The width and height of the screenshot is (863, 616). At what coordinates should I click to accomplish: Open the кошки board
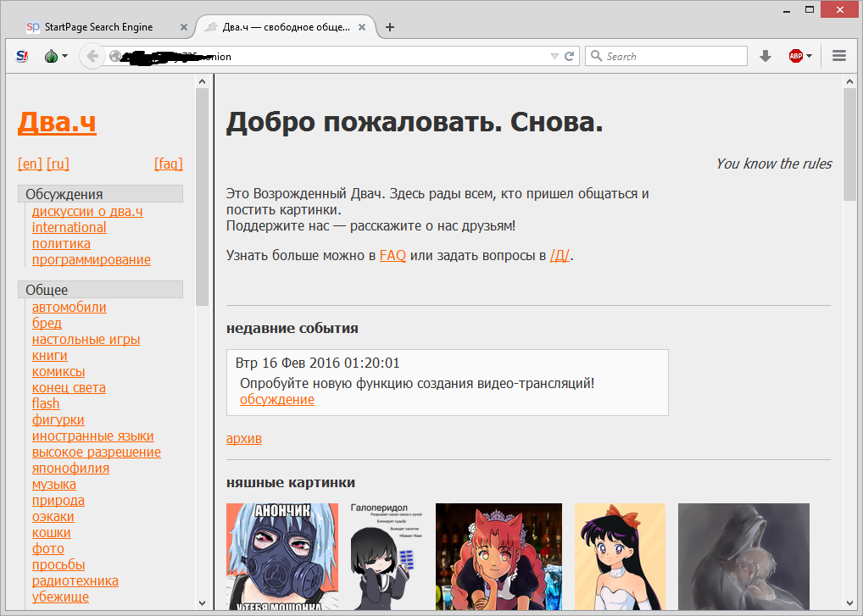(51, 532)
